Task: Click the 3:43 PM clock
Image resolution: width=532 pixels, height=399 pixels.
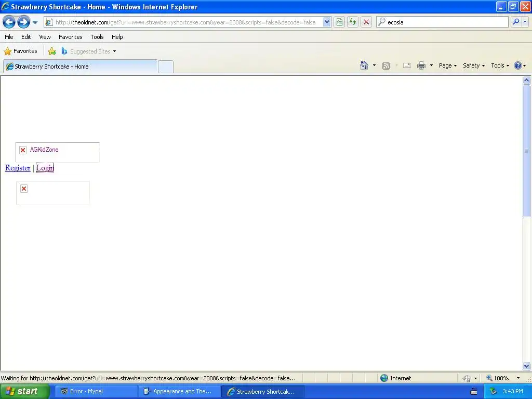Action: point(513,391)
